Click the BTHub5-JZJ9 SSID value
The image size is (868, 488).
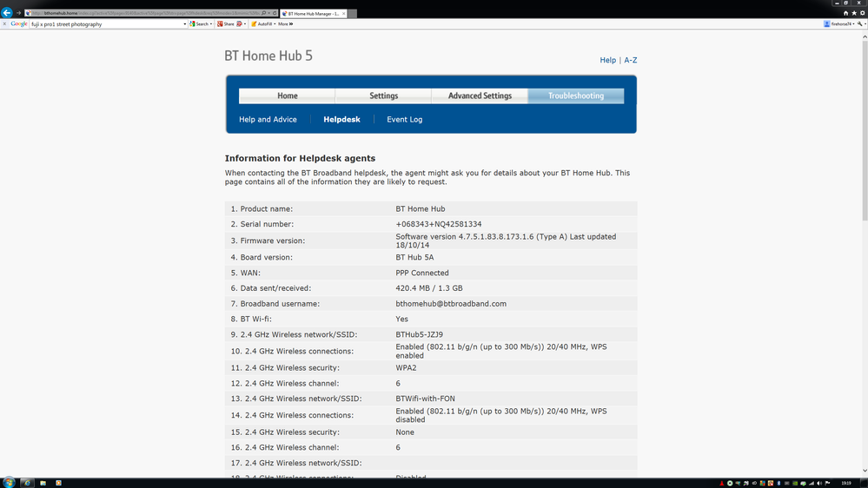[419, 334]
